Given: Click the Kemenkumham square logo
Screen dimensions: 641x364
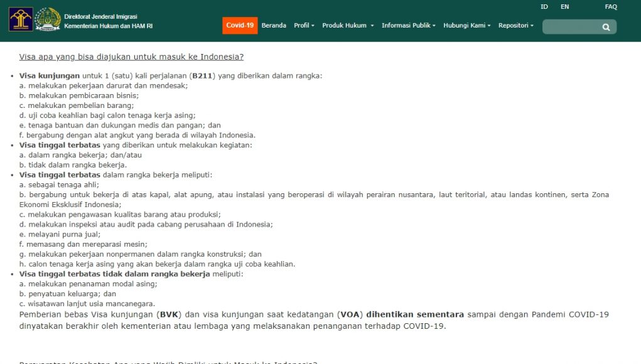Looking at the screenshot, I should tap(21, 19).
